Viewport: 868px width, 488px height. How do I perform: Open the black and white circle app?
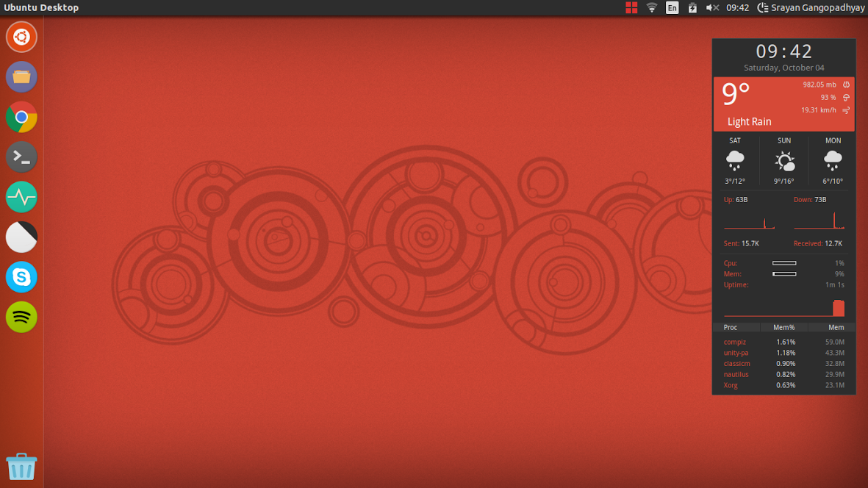point(21,237)
